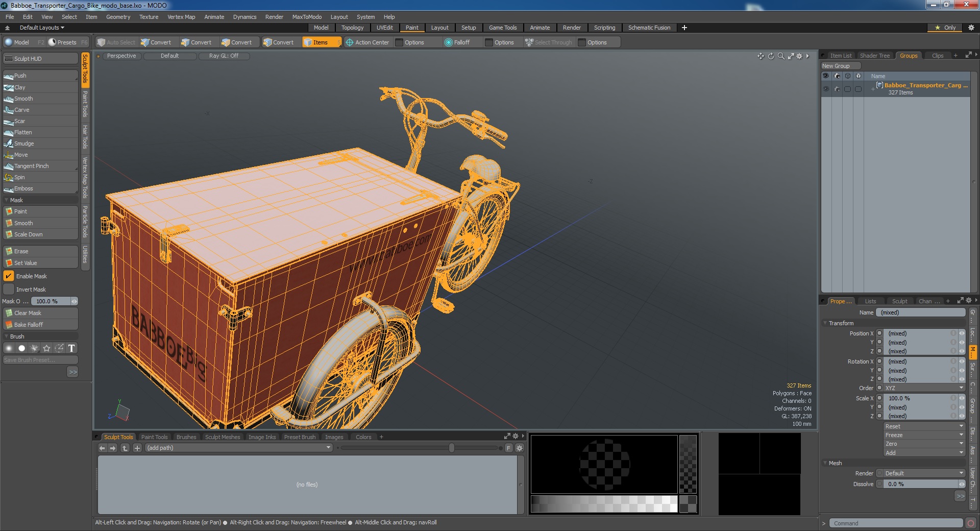Screen dimensions: 980x531
Task: Click the Clear Mask button
Action: click(x=40, y=313)
